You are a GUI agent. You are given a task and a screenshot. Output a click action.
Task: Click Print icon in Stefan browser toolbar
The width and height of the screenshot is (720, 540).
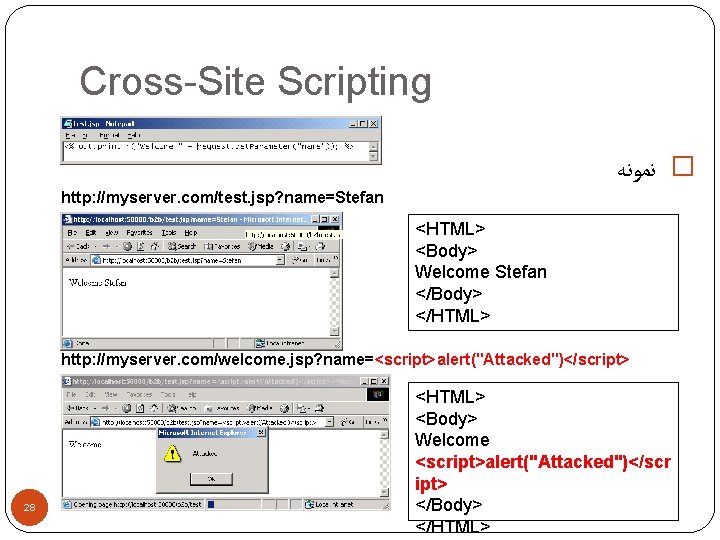pyautogui.click(x=321, y=247)
